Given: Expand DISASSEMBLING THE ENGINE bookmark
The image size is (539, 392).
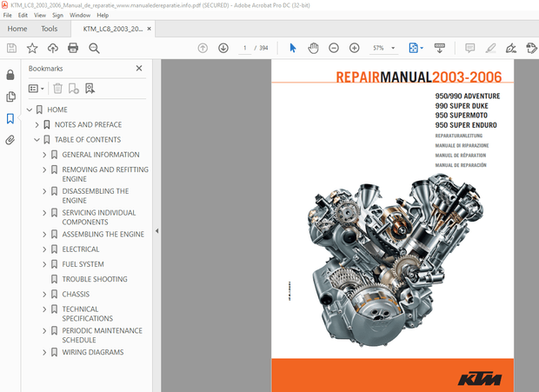Looking at the screenshot, I should coord(44,191).
